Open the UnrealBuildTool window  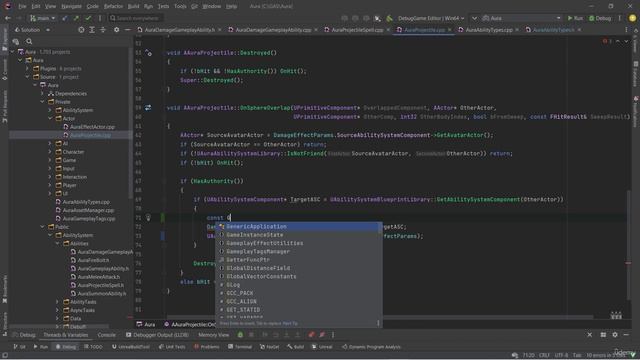click(131, 347)
